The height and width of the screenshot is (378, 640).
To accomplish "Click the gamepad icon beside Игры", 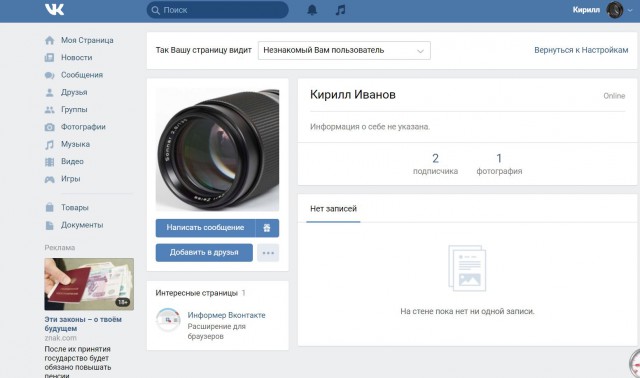I will click(49, 179).
